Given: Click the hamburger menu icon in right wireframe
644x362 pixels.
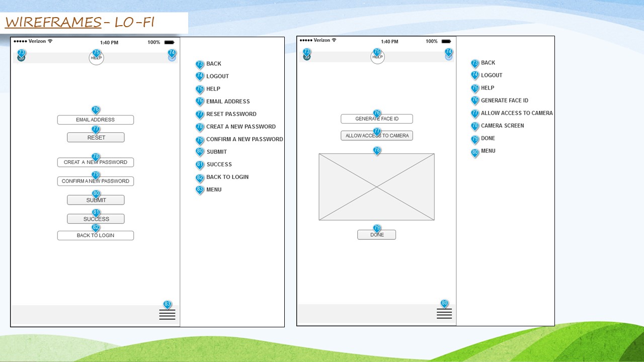Looking at the screenshot, I should [444, 314].
